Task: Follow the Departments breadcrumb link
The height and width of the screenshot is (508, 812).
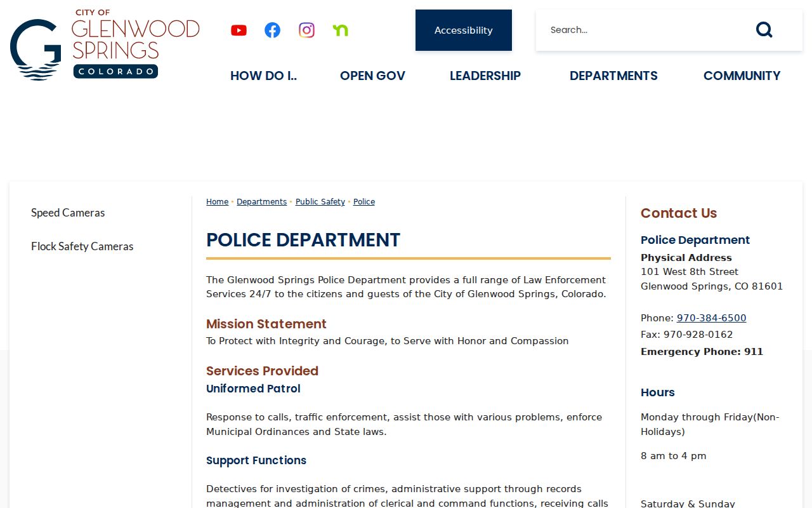Action: [262, 202]
